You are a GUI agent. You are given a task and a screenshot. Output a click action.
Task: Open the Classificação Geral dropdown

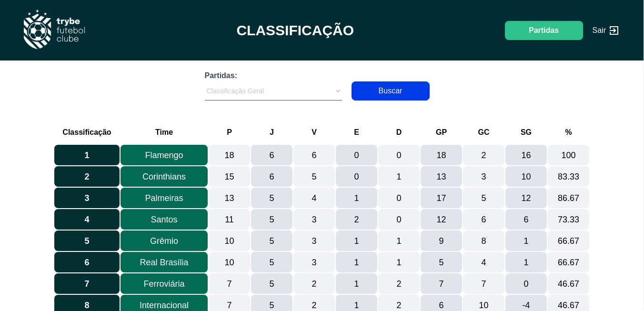[x=273, y=91]
